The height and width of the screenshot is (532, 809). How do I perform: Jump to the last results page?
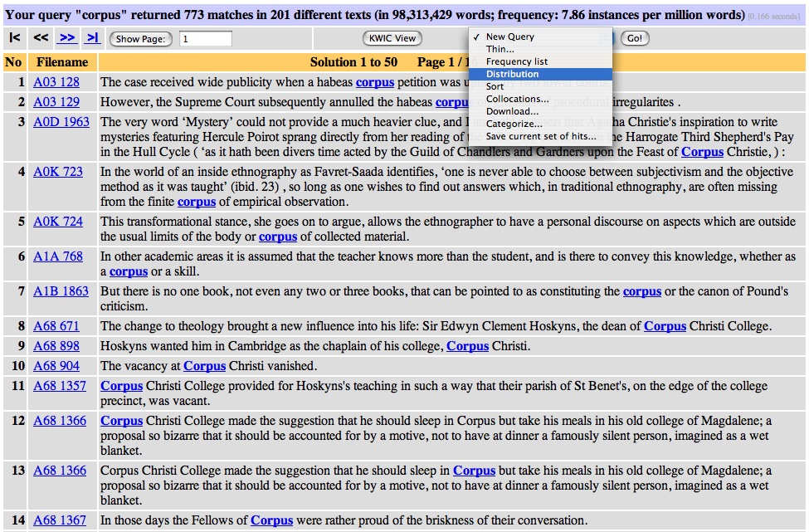coord(93,38)
